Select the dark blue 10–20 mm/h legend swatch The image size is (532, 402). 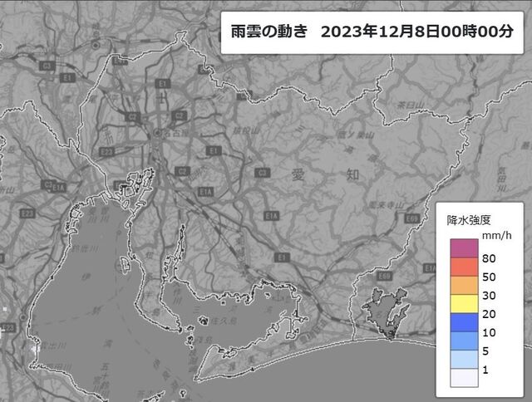coord(464,322)
